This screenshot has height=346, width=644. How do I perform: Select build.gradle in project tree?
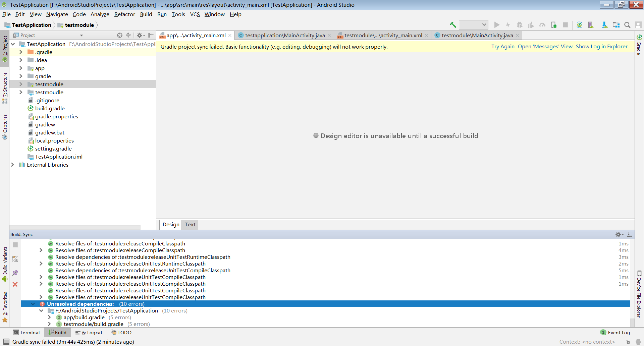pyautogui.click(x=50, y=108)
